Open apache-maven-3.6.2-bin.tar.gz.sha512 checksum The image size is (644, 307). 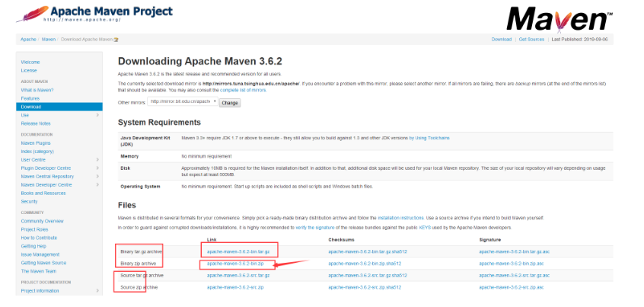(x=368, y=251)
